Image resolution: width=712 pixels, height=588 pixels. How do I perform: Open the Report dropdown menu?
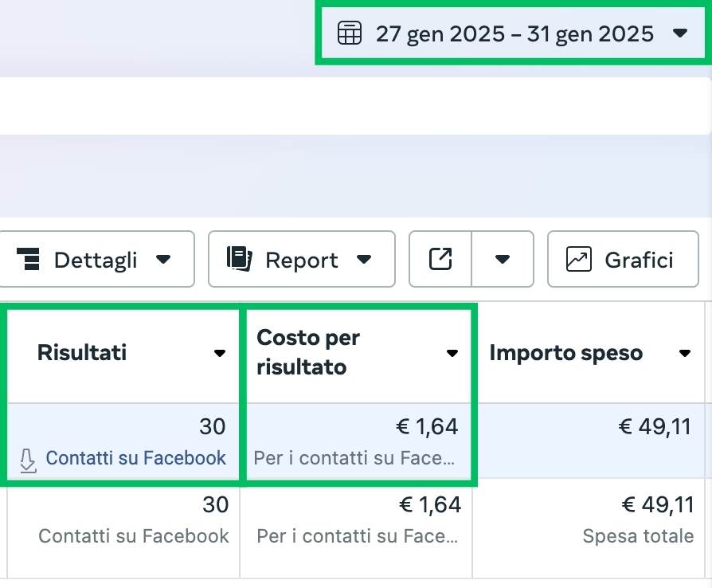(366, 258)
